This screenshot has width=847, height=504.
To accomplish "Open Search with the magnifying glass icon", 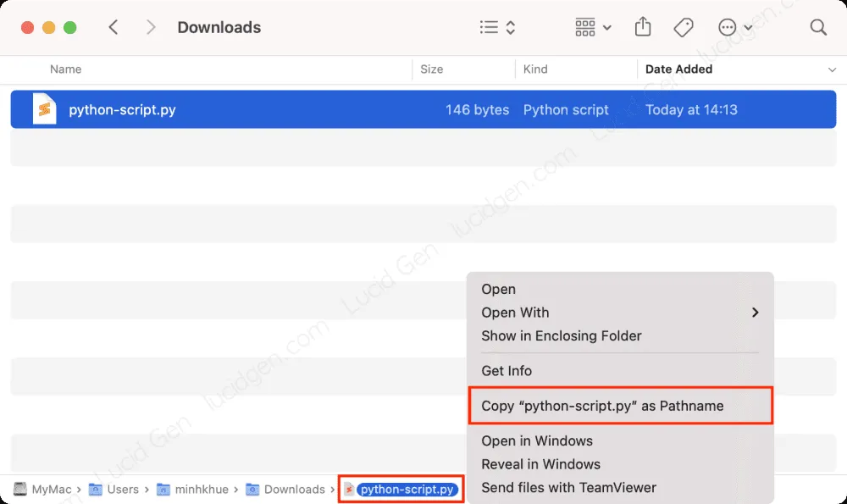I will (817, 26).
